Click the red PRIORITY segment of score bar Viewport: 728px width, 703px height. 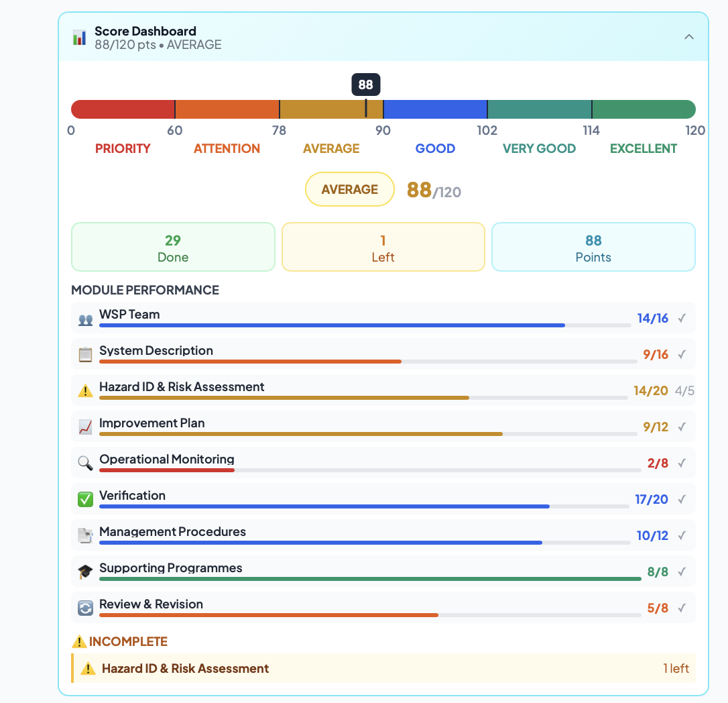pyautogui.click(x=123, y=109)
